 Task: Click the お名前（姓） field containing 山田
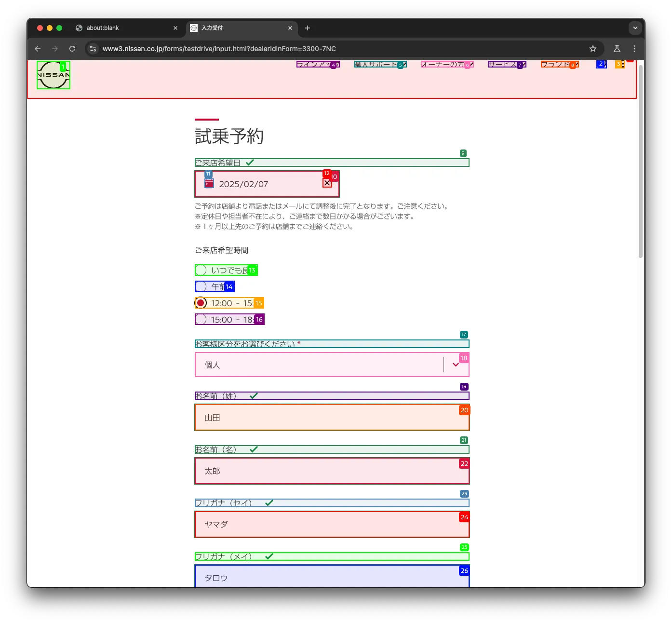(332, 418)
